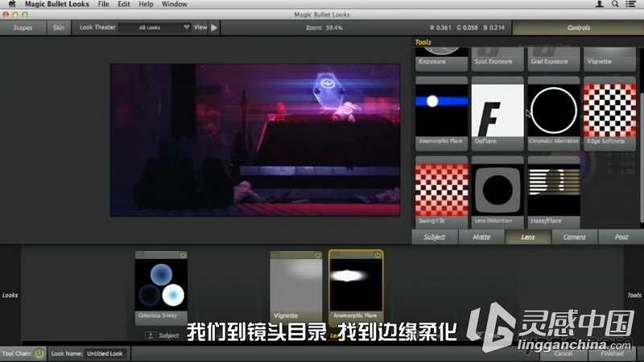
Task: Toggle the Tool Chain power button
Action: pyautogui.click(x=39, y=353)
